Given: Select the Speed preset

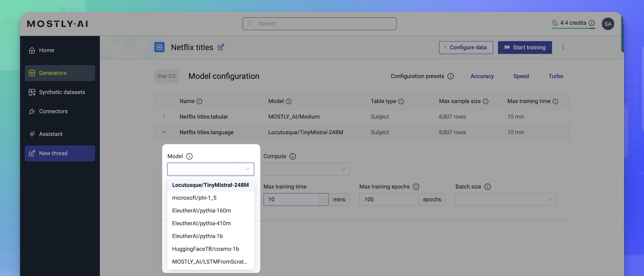Looking at the screenshot, I should (521, 76).
